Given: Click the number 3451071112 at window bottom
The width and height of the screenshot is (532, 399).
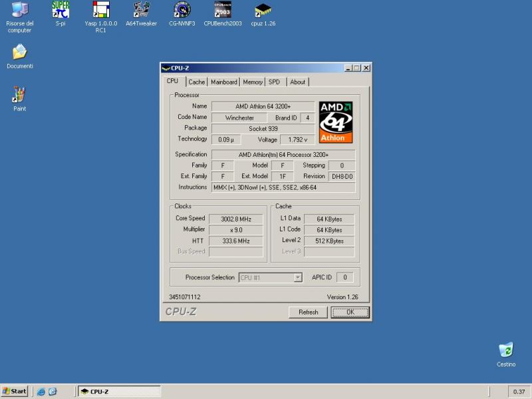Looking at the screenshot, I should (185, 297).
